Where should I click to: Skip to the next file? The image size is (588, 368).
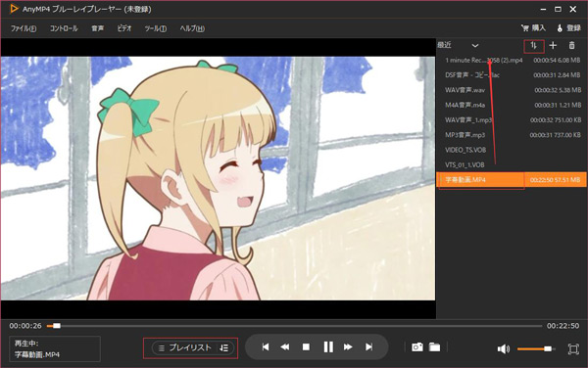(x=369, y=347)
